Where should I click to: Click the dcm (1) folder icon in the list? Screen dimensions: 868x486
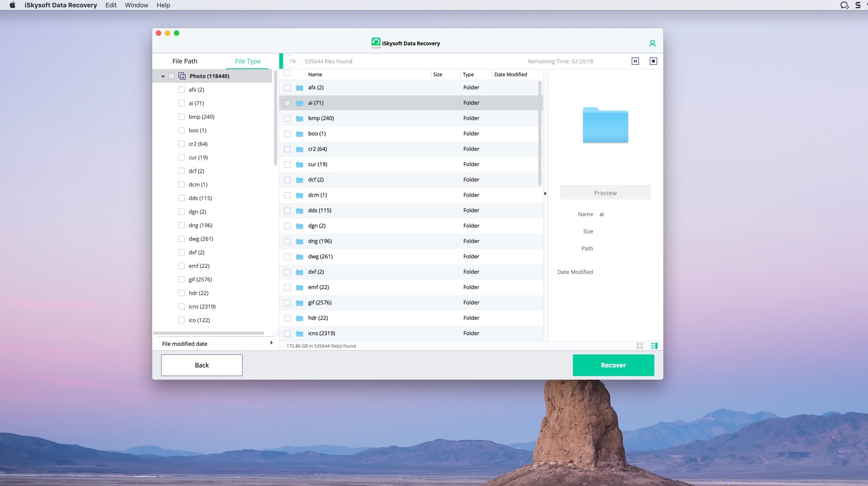pyautogui.click(x=300, y=195)
